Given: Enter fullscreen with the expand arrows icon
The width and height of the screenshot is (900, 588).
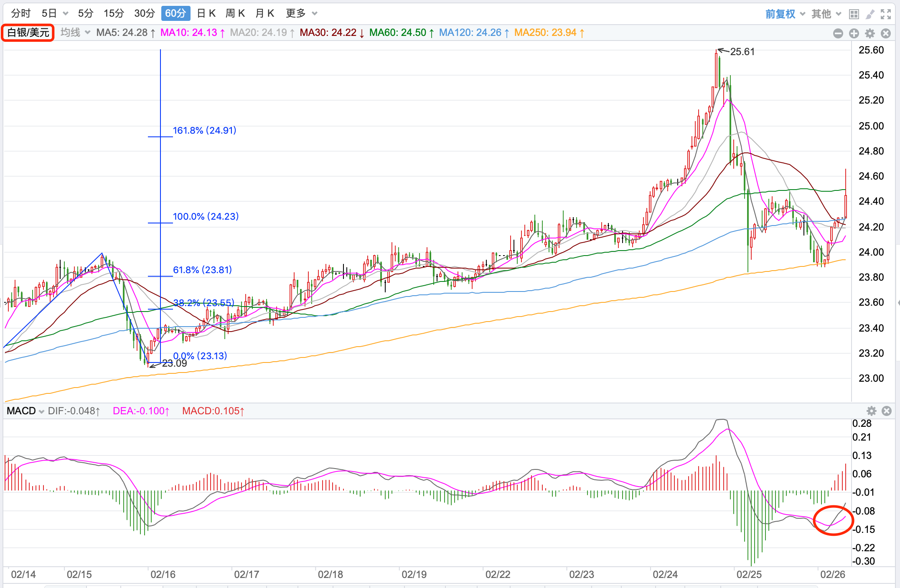Looking at the screenshot, I should point(886,14).
